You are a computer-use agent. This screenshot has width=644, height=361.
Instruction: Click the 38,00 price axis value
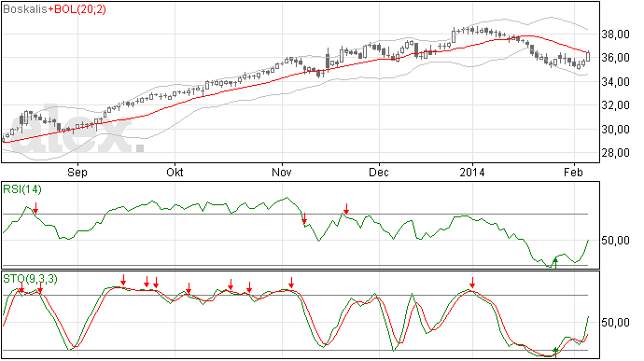(615, 35)
